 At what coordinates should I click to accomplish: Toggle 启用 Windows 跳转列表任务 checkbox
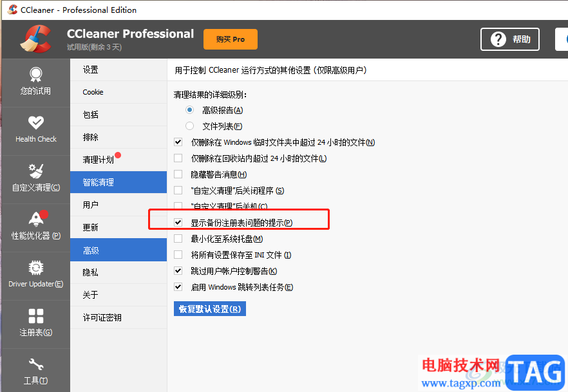tap(178, 287)
